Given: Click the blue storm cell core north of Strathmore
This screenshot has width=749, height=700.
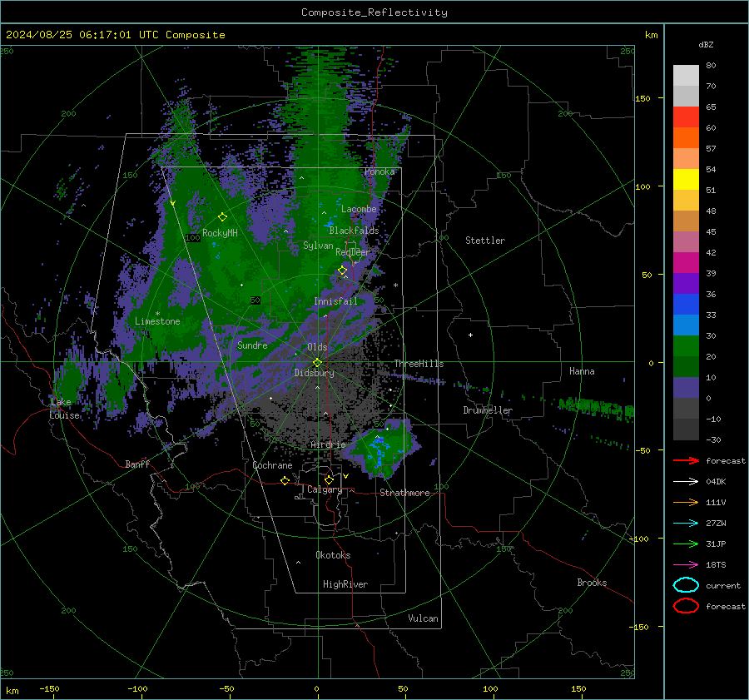Looking at the screenshot, I should (x=379, y=451).
